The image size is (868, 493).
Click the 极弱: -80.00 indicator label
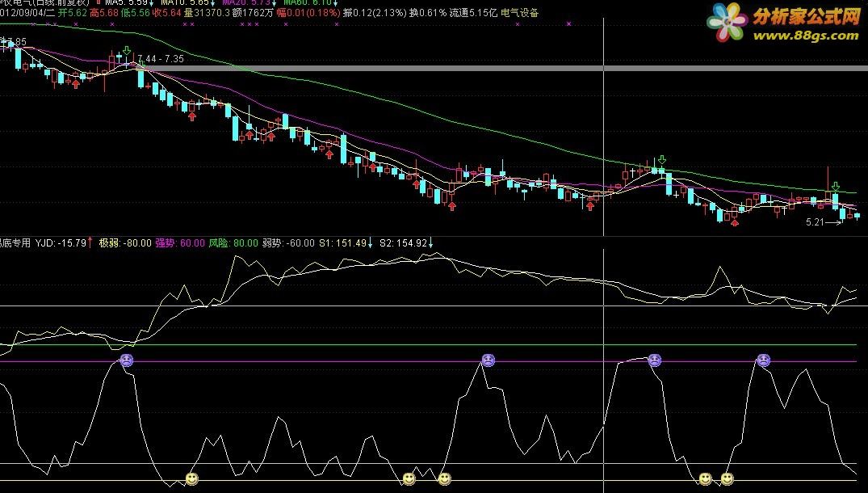[x=125, y=242]
